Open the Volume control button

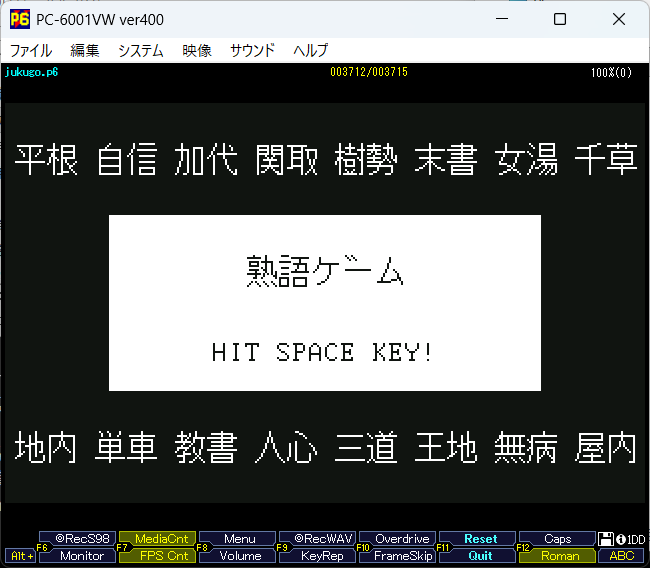[240, 556]
